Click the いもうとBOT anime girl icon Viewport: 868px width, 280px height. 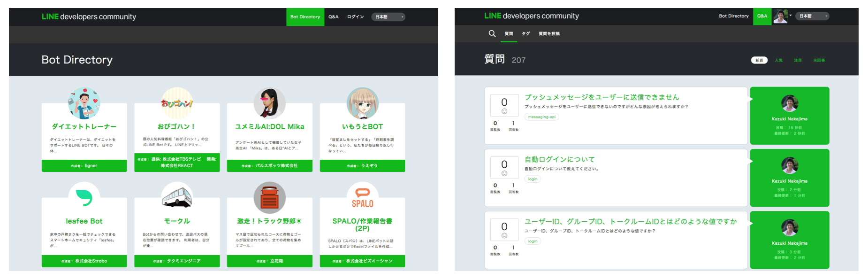(x=362, y=103)
